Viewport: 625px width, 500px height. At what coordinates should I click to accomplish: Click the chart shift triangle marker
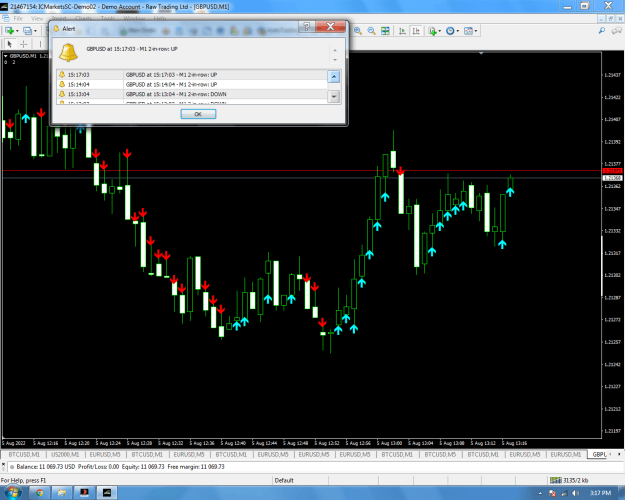[x=481, y=53]
